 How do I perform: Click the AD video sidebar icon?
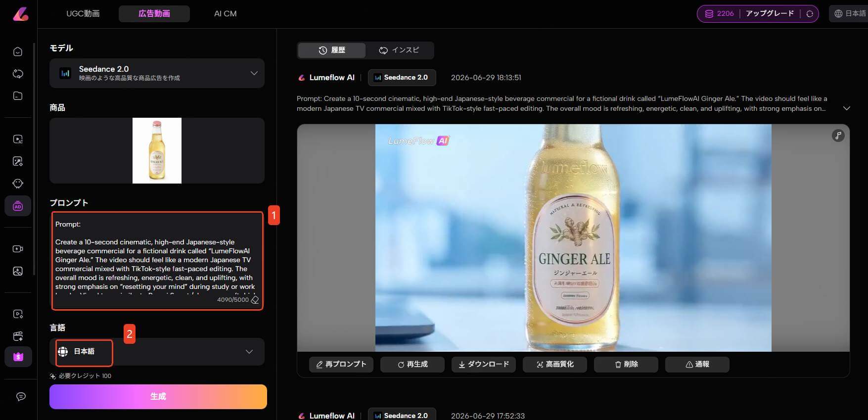tap(18, 206)
